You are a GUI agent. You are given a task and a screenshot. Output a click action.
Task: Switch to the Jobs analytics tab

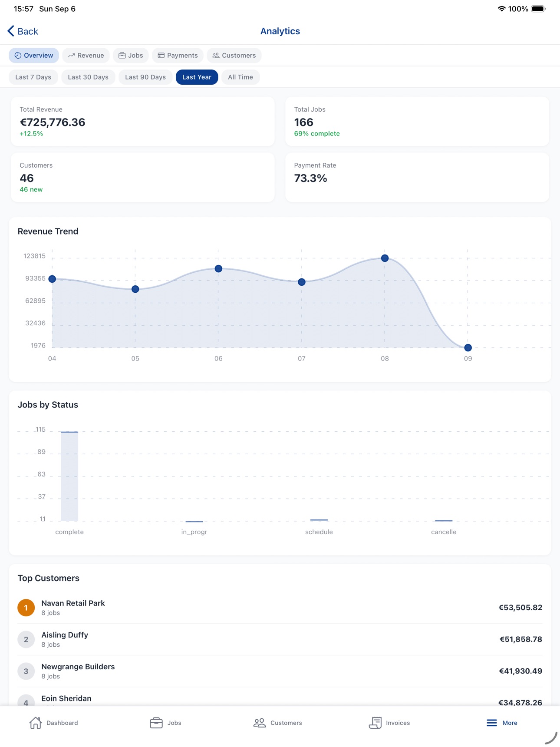tap(131, 55)
